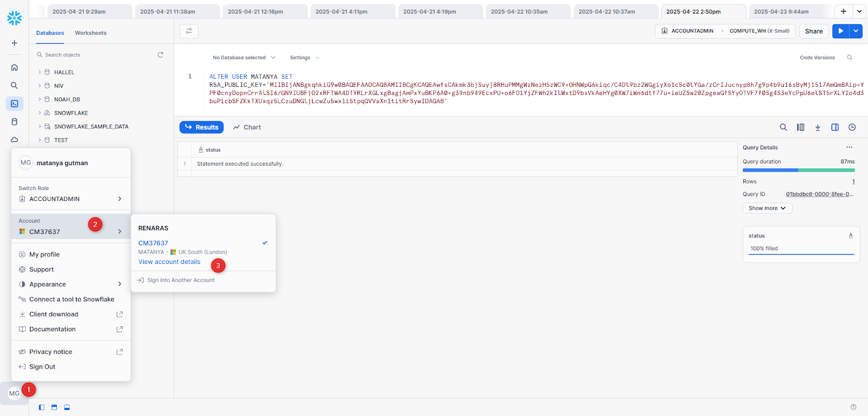The height and width of the screenshot is (416, 868).
Task: Open the No Database selected dropdown
Action: coord(244,58)
